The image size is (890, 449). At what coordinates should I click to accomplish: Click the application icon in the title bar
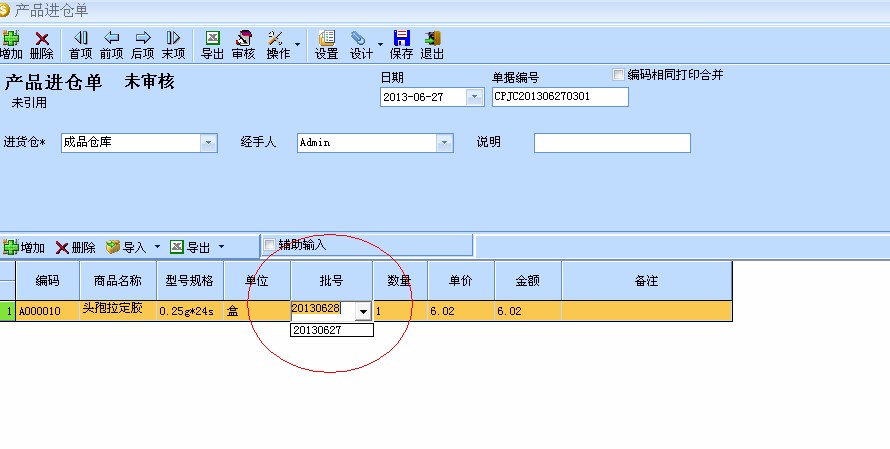pyautogui.click(x=5, y=10)
